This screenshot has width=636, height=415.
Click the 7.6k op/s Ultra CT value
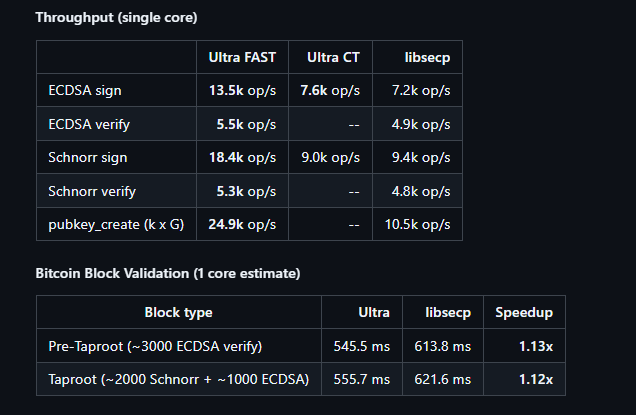pyautogui.click(x=330, y=90)
